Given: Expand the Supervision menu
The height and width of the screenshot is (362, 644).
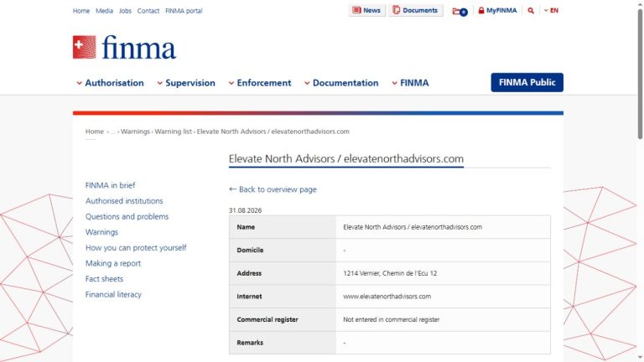Looking at the screenshot, I should click(x=186, y=83).
